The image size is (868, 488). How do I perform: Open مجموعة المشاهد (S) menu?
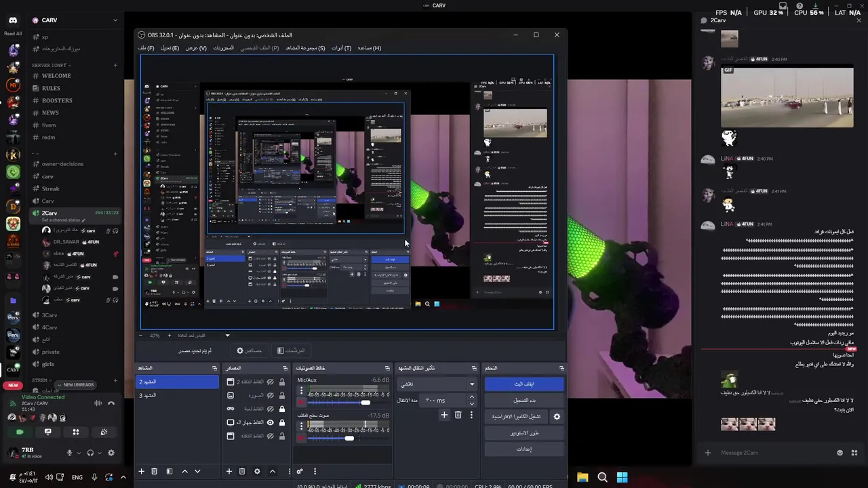click(305, 48)
